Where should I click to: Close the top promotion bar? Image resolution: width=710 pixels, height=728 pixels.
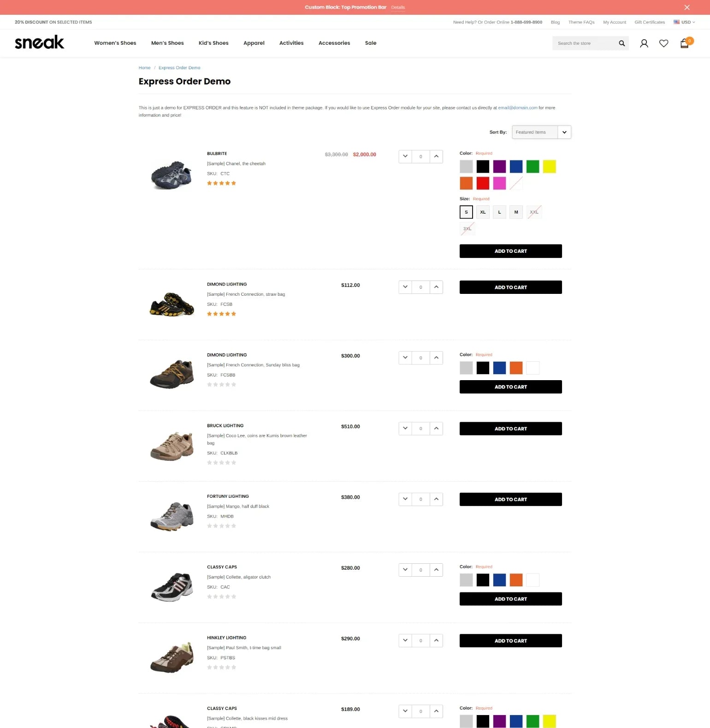(x=686, y=7)
